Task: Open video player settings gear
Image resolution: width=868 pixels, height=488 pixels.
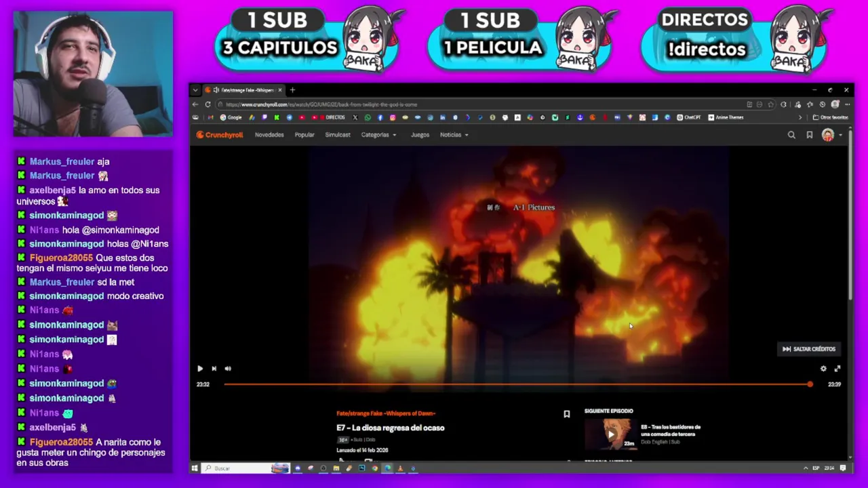Action: 823,369
